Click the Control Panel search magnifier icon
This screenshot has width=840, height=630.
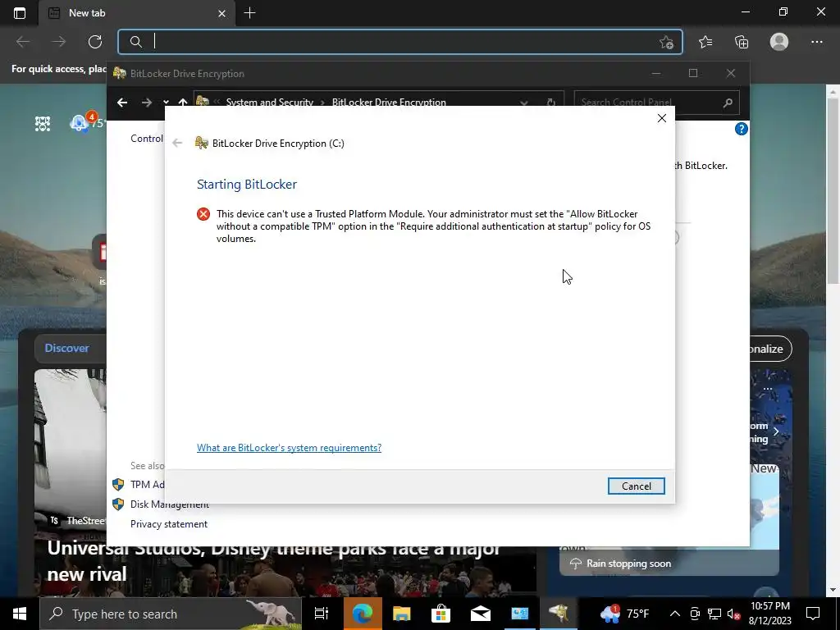coord(728,103)
